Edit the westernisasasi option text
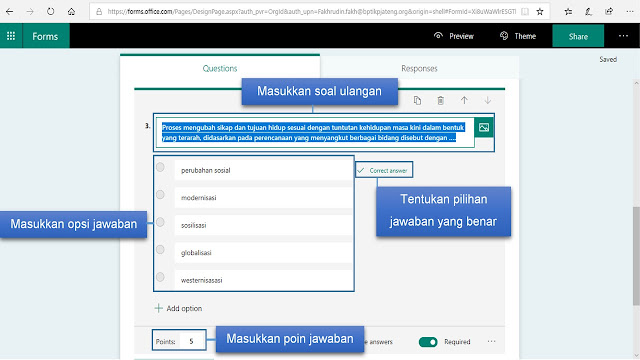The image size is (640, 360). [x=263, y=280]
